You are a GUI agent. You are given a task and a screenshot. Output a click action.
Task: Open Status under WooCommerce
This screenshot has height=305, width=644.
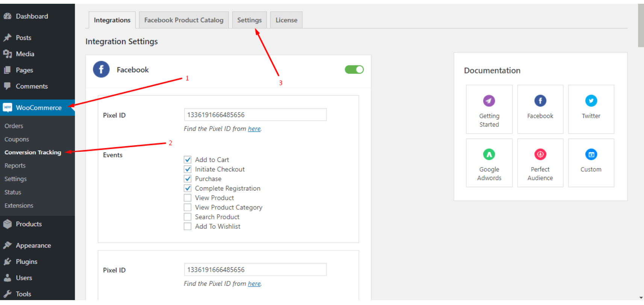pyautogui.click(x=13, y=192)
